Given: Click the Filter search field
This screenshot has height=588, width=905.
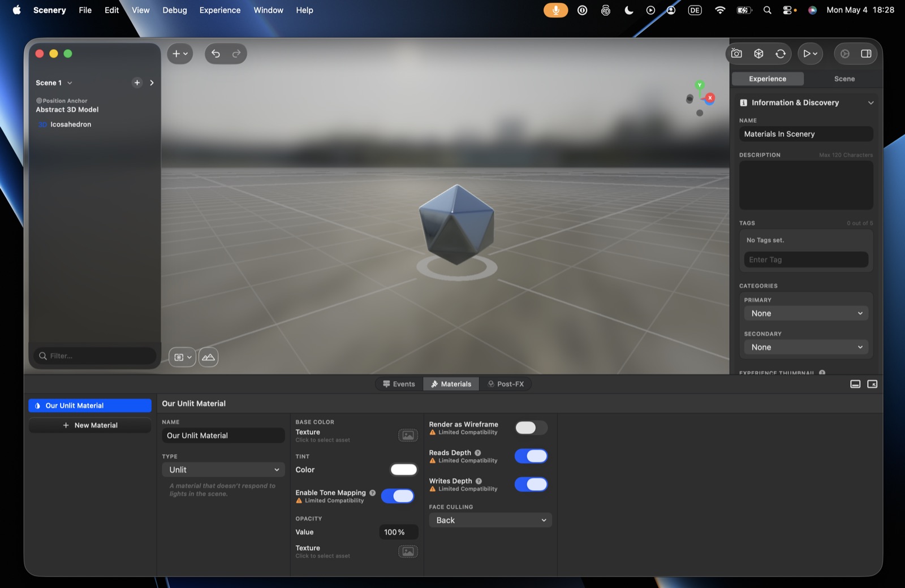Looking at the screenshot, I should (94, 356).
